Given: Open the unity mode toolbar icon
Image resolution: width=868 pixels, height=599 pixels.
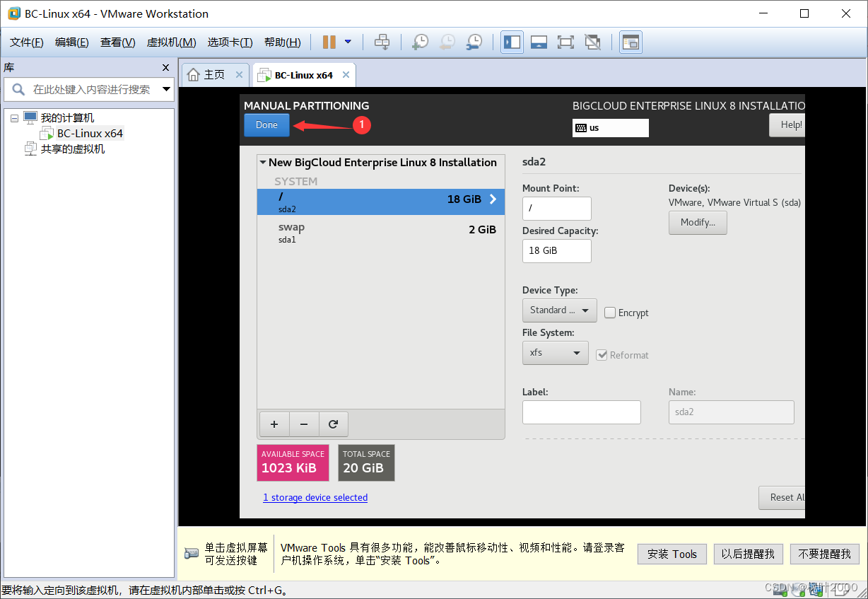Looking at the screenshot, I should [x=592, y=42].
